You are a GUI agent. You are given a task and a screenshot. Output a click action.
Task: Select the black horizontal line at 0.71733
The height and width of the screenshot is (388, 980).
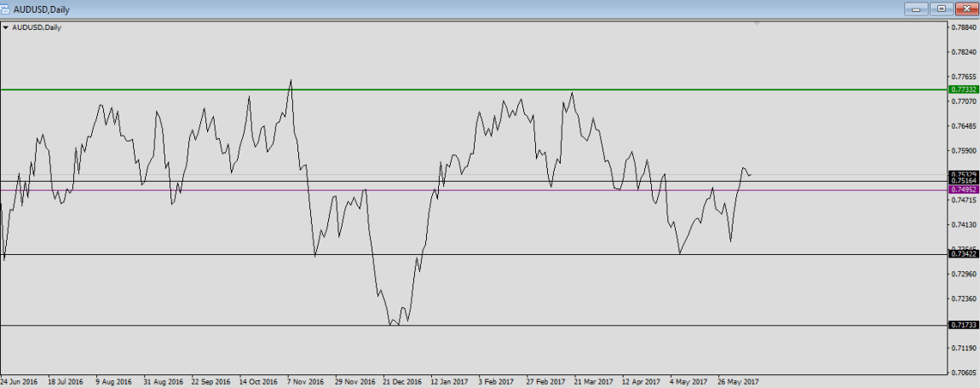pyautogui.click(x=474, y=326)
